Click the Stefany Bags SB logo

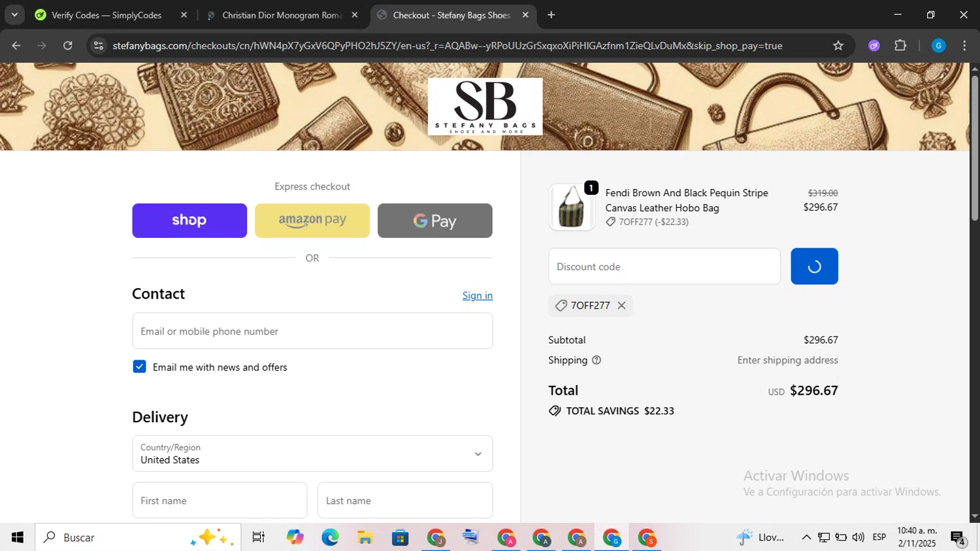[485, 107]
